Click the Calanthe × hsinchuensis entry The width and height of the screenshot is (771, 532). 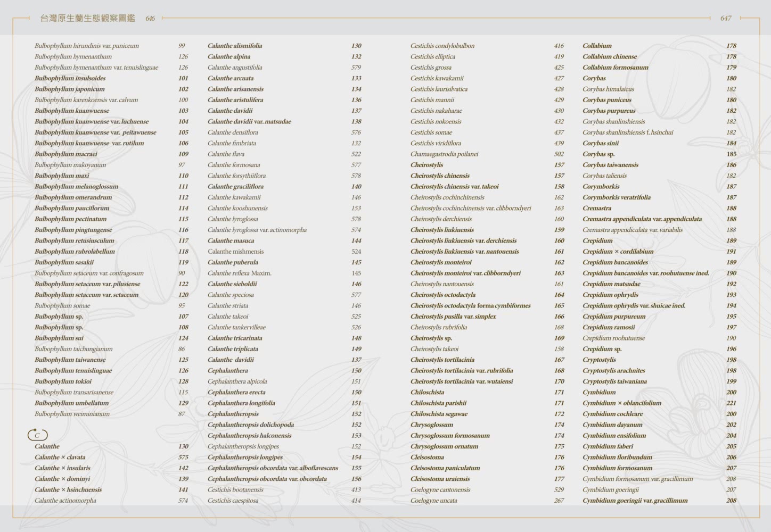[68, 490]
